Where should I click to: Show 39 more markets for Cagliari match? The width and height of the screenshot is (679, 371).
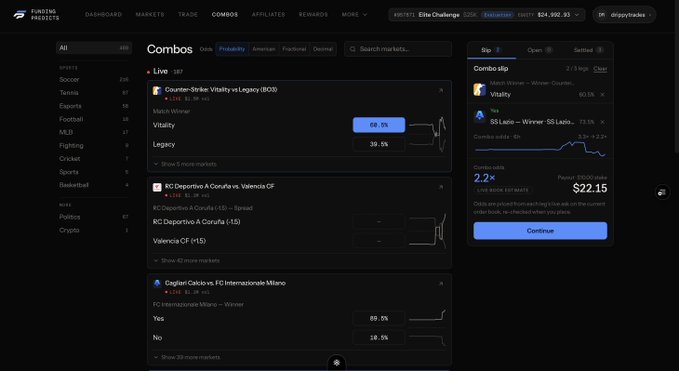187,357
